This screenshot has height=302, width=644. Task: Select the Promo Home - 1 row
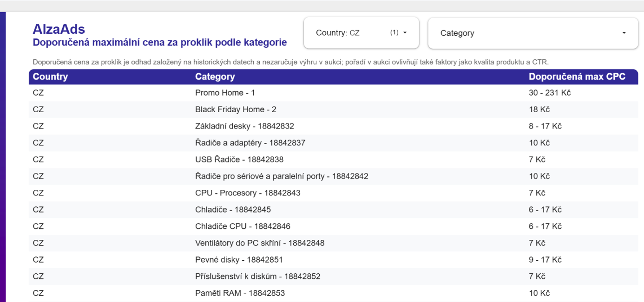point(333,93)
